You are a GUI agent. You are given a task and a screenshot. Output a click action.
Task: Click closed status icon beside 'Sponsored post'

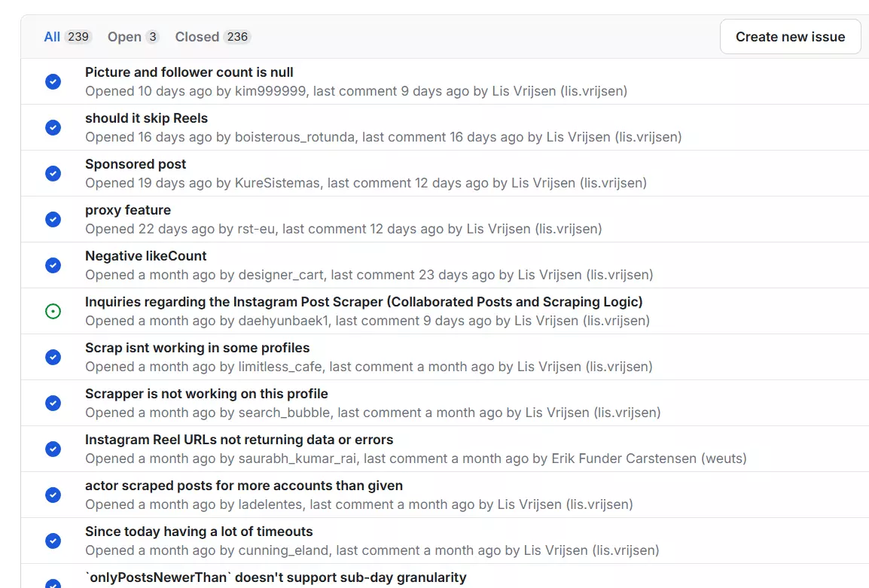53,173
